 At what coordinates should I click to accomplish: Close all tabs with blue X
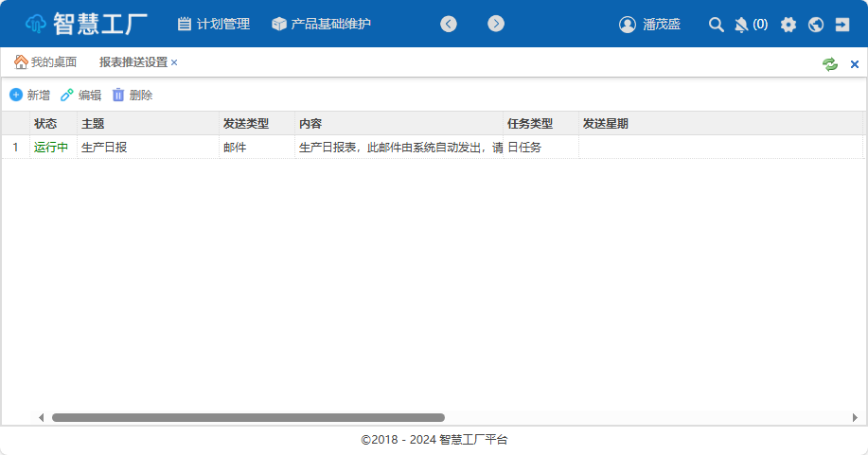click(855, 63)
